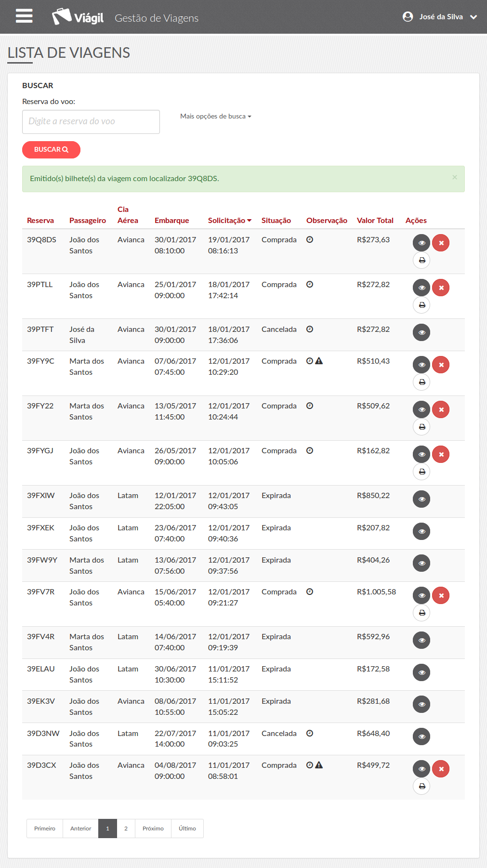Cancel reservation 39D3CX with red X

(440, 769)
